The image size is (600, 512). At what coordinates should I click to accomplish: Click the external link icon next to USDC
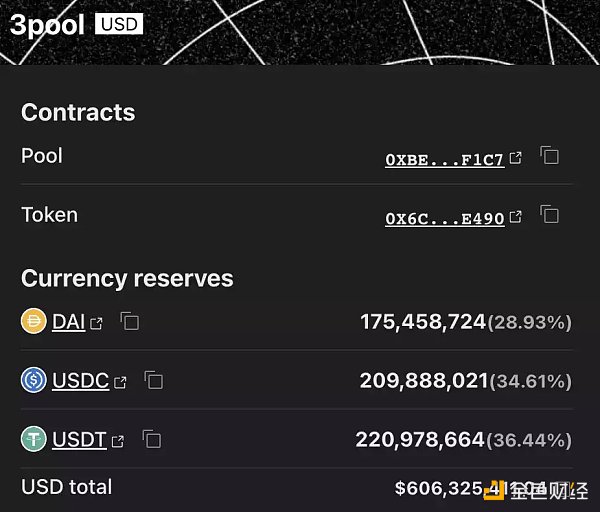pos(121,382)
